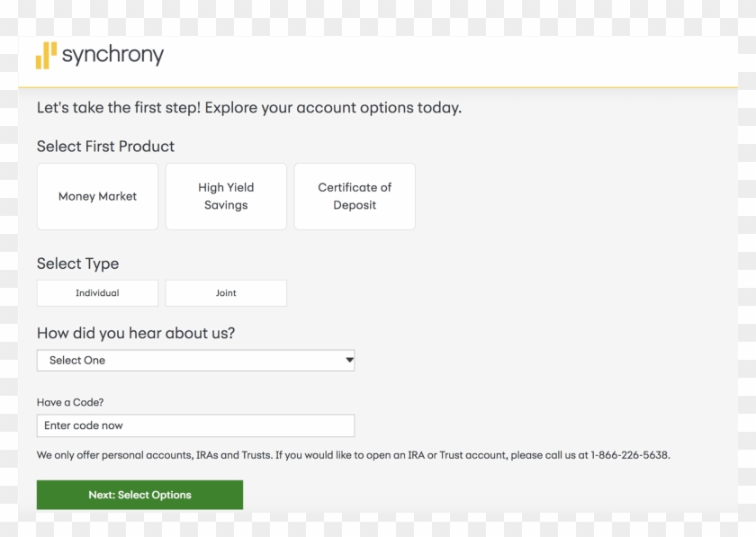Click the Synchrony yellow bars logo icon
The image size is (756, 537).
[47, 55]
